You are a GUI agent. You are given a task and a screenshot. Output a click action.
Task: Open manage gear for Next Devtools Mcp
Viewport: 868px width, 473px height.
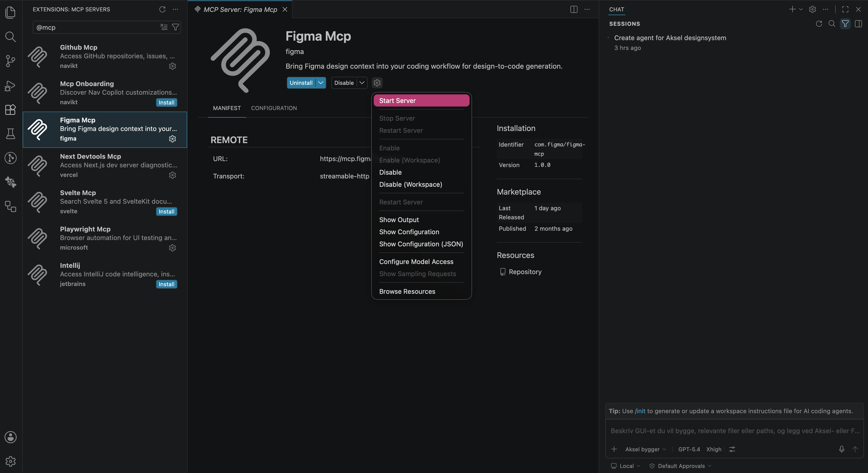coord(172,175)
